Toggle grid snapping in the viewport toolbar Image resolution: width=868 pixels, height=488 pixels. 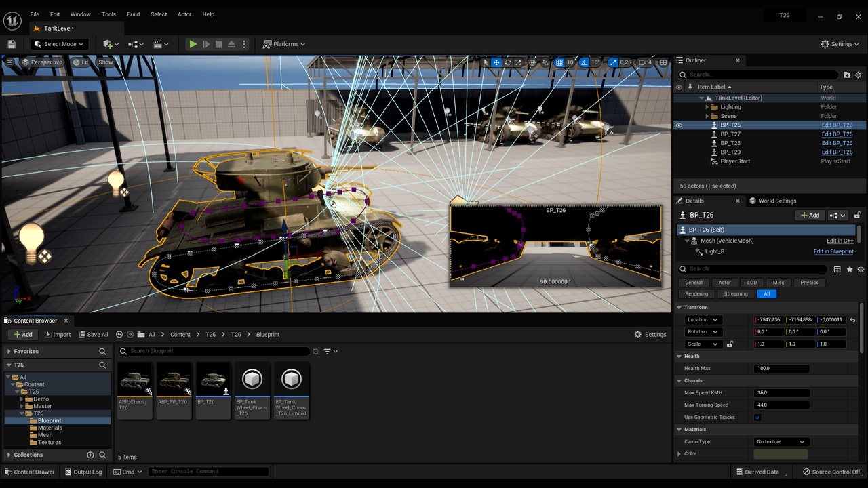(559, 62)
